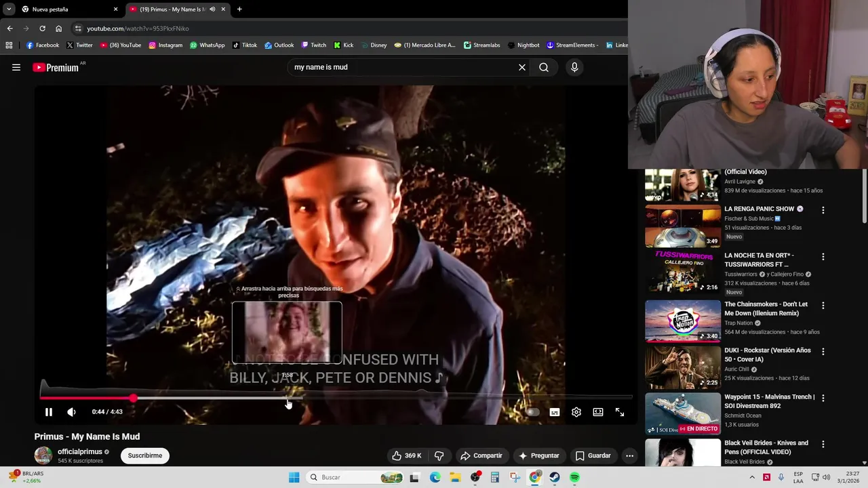
Task: Open the player settings gear
Action: tap(576, 412)
